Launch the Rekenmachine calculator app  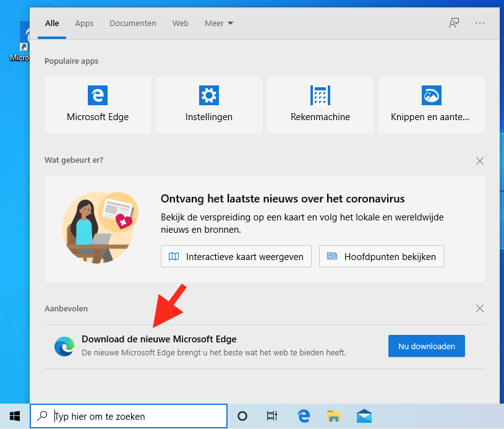(320, 105)
